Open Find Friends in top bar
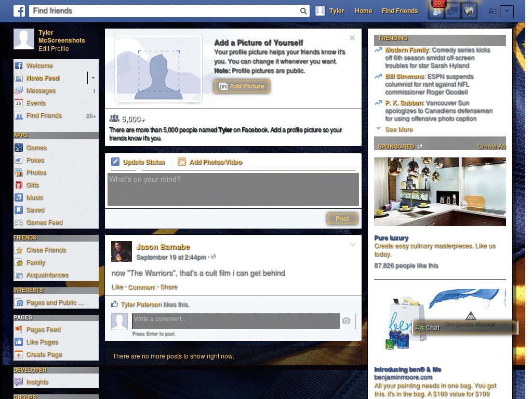Screen dimensions: 532x399 click(x=400, y=11)
